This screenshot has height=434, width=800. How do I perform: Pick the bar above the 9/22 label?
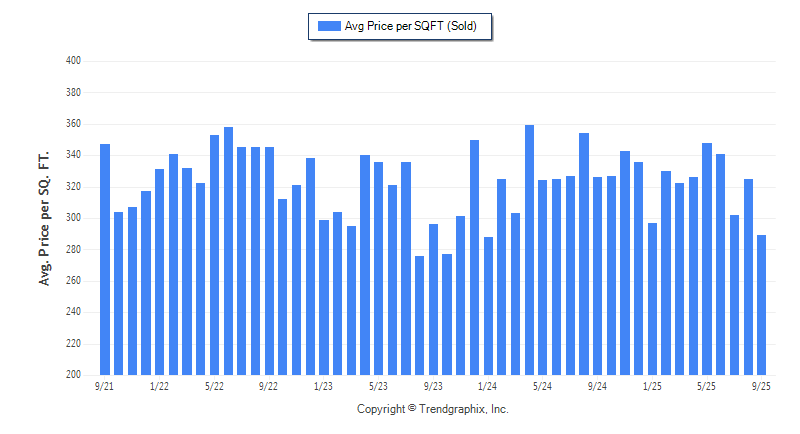[270, 261]
